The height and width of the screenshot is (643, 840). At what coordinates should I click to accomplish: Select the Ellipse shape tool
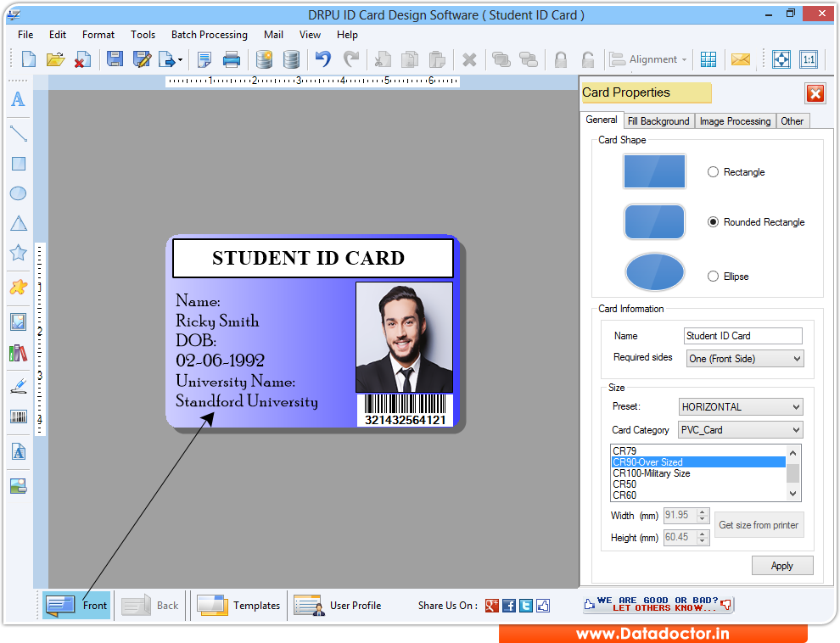(18, 193)
